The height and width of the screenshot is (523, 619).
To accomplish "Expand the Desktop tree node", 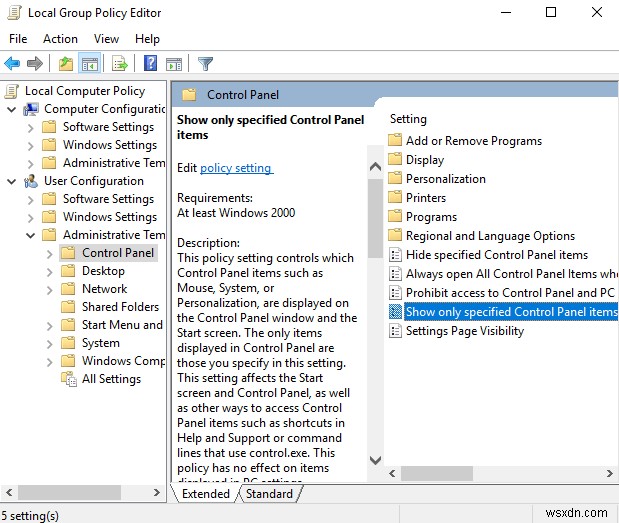I will pos(49,272).
